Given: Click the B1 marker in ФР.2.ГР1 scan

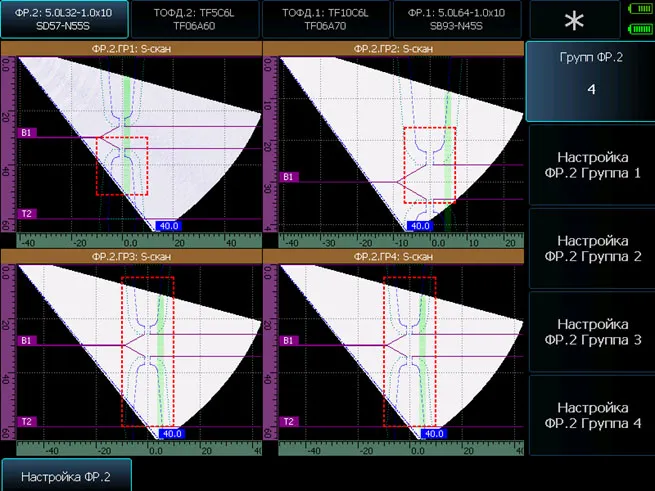Looking at the screenshot, I should pyautogui.click(x=27, y=131).
